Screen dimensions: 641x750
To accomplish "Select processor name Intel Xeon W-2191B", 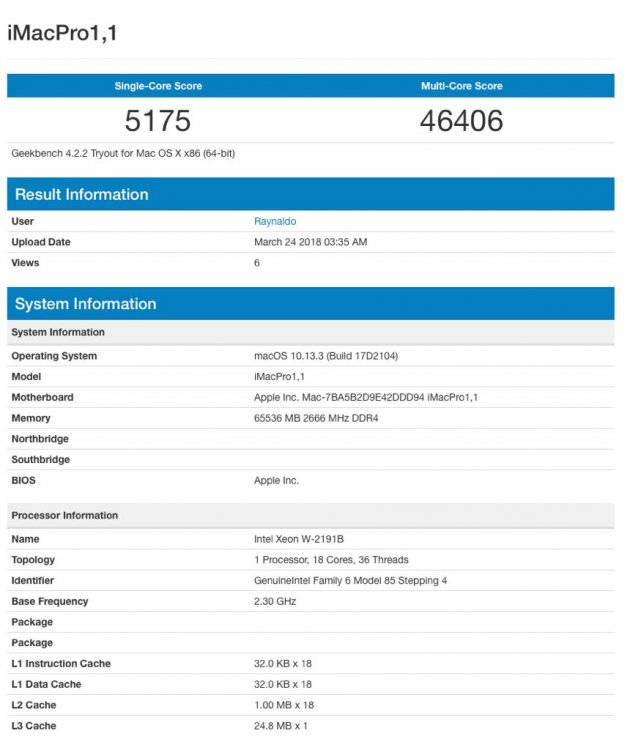I will pyautogui.click(x=299, y=539).
